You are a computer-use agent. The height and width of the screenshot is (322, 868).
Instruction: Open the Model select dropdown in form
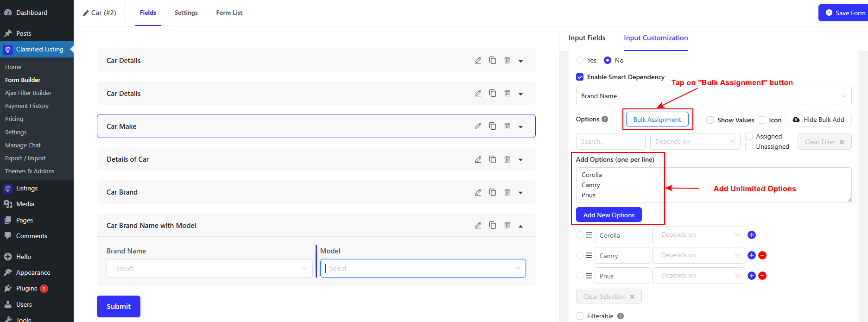[x=423, y=268]
